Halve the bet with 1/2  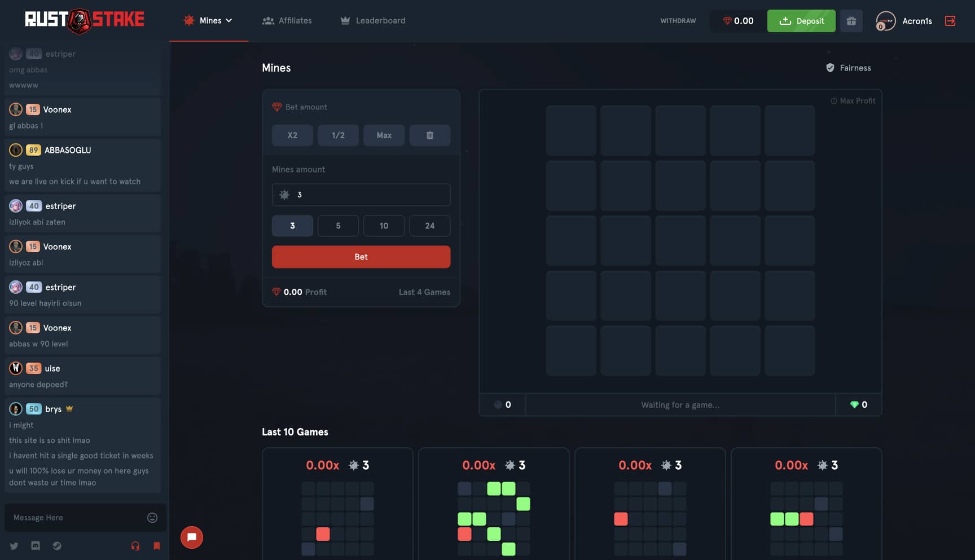click(x=338, y=135)
